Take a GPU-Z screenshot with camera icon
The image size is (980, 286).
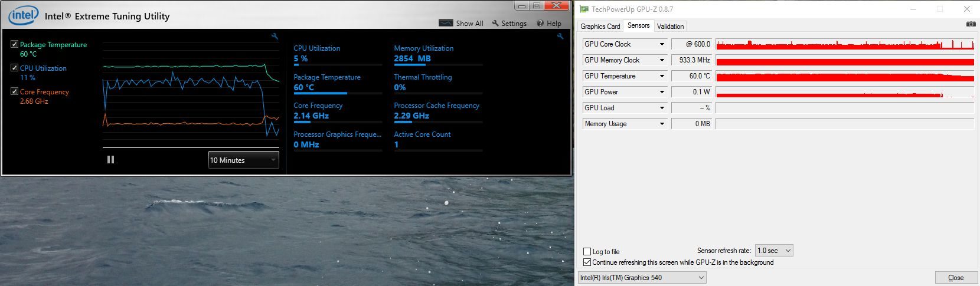tap(971, 24)
